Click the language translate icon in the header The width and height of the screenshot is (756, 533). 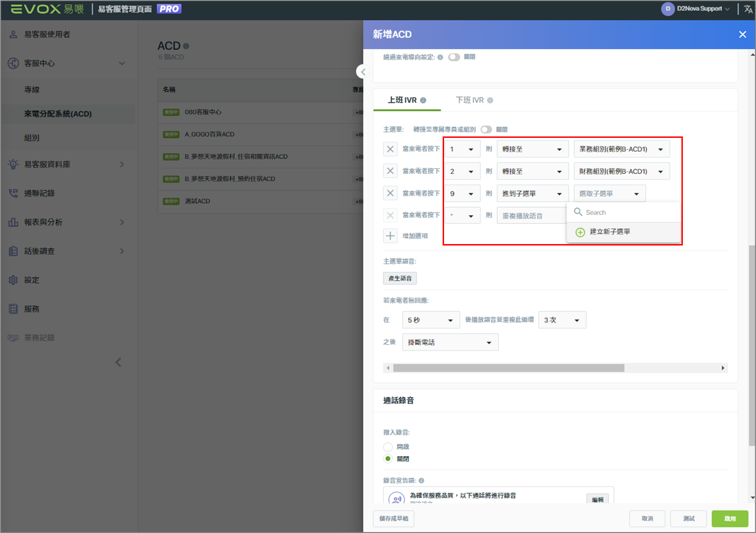pyautogui.click(x=748, y=9)
